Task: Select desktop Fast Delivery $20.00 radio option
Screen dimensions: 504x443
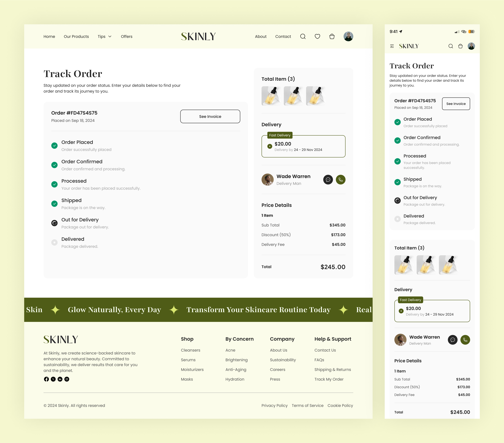Action: tap(270, 146)
